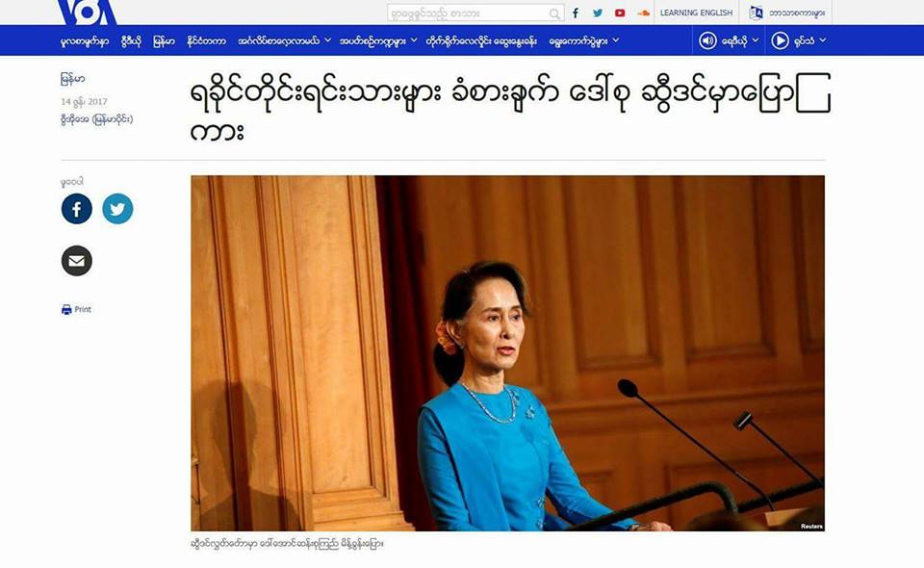Click the article photo of woman at podium
924x568 pixels.
point(507,353)
